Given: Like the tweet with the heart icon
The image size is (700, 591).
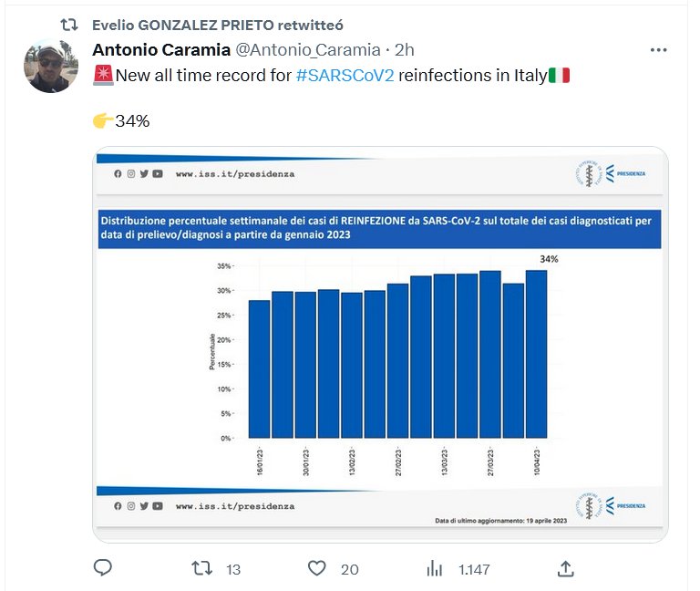Looking at the screenshot, I should [316, 568].
